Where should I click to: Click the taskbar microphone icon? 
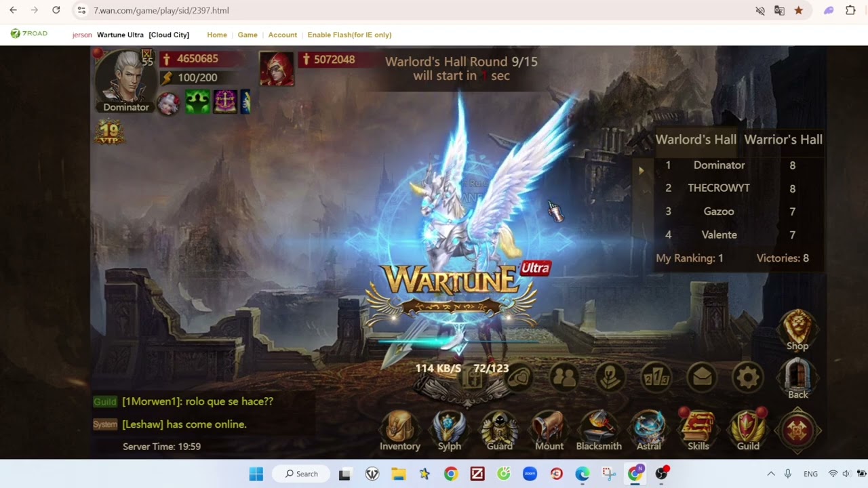[788, 474]
